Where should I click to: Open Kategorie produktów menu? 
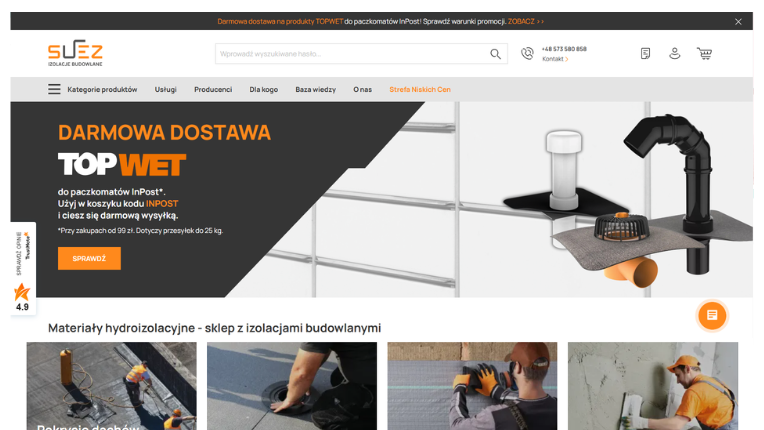(x=102, y=90)
